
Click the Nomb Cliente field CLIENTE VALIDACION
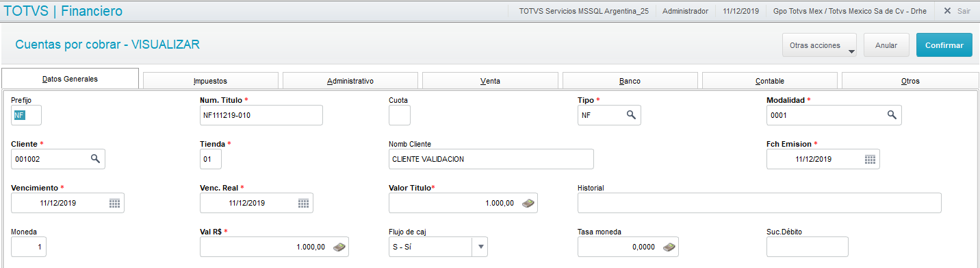coord(491,159)
